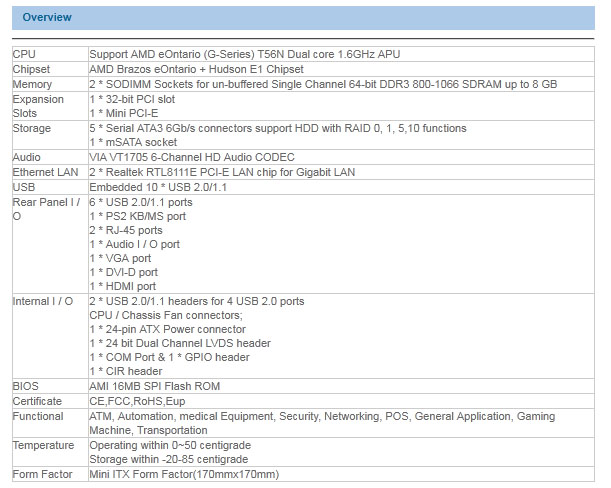Click the Overview section header tab
This screenshot has height=488, width=611.
(x=50, y=18)
